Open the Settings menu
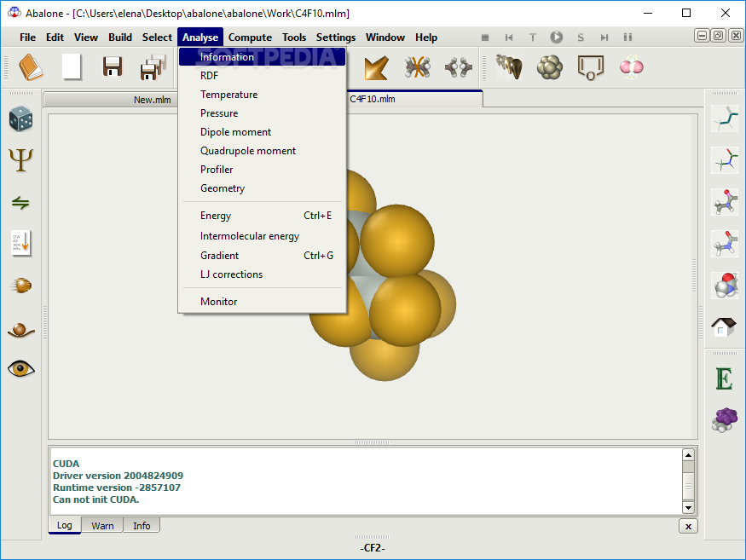746x560 pixels. tap(336, 38)
